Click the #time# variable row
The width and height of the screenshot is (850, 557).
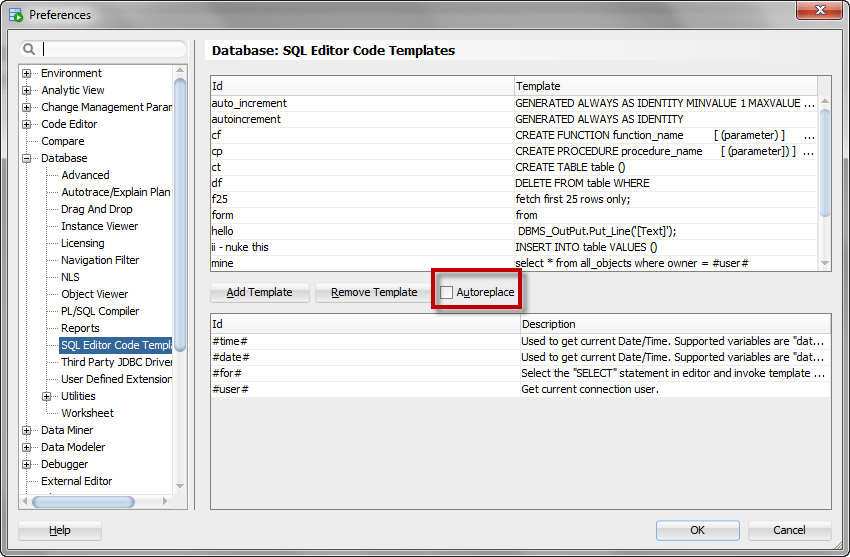(520, 341)
